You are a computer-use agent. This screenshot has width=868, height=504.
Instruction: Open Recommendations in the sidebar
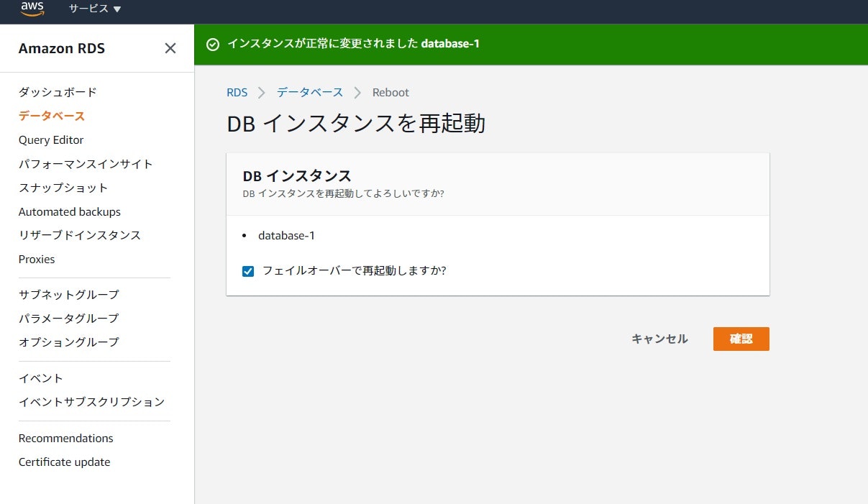tap(66, 439)
